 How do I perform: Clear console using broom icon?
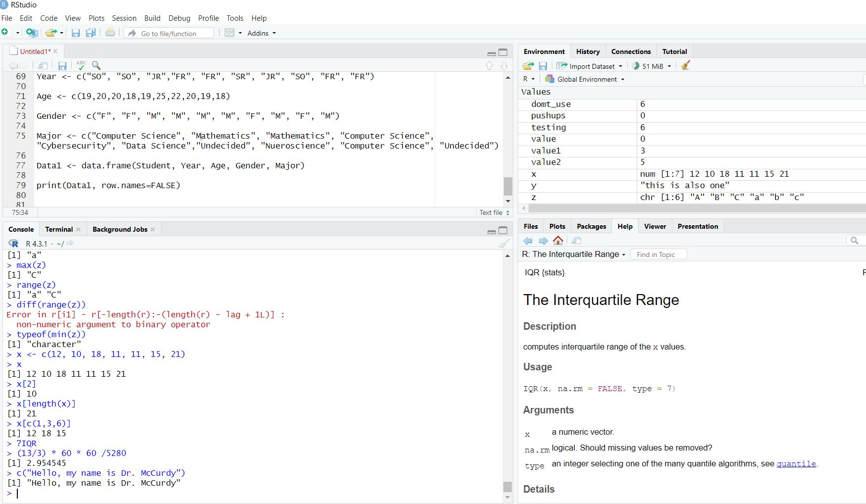click(x=504, y=243)
